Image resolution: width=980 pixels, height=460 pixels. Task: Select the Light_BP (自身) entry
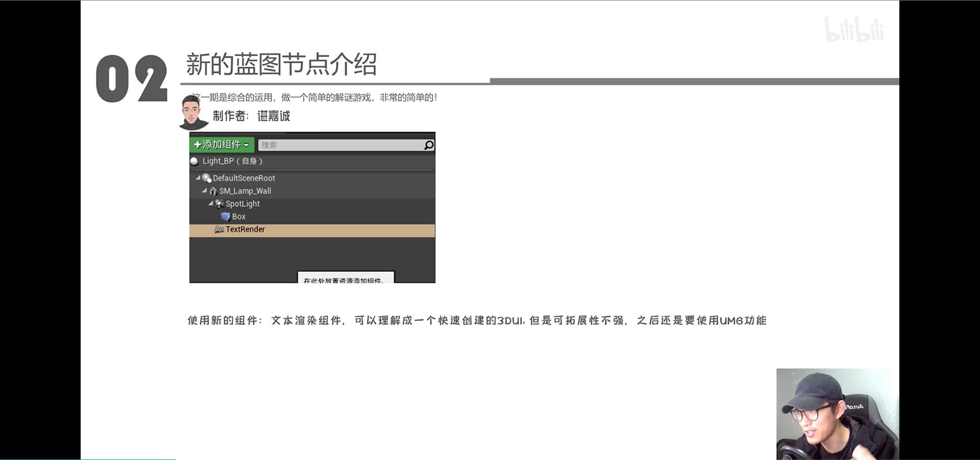click(x=232, y=161)
